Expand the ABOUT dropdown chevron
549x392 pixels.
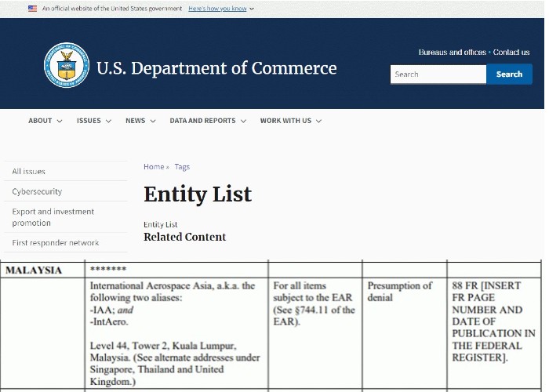coord(60,121)
